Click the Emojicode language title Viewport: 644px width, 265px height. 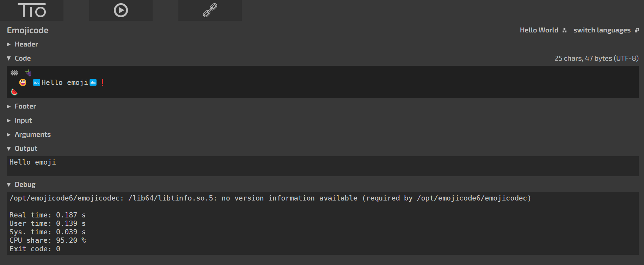coord(28,30)
